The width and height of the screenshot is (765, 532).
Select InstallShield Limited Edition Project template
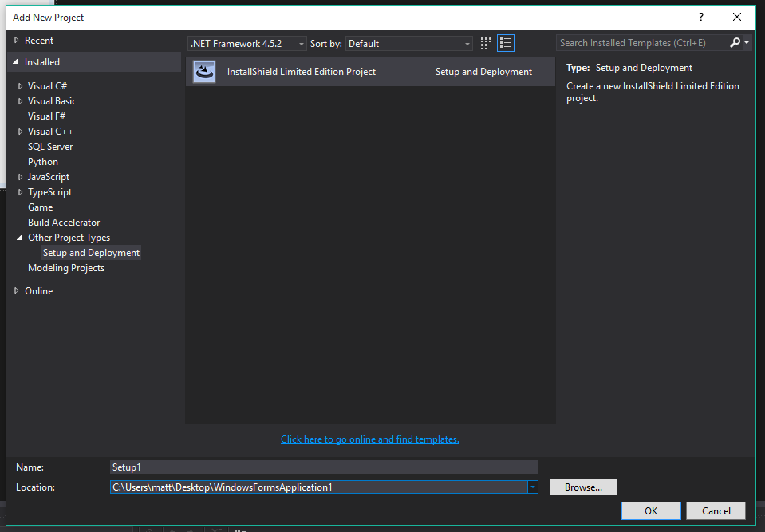[x=370, y=72]
